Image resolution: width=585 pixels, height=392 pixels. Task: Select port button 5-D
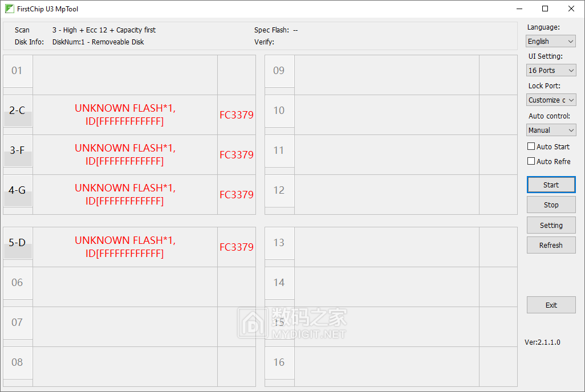point(18,243)
